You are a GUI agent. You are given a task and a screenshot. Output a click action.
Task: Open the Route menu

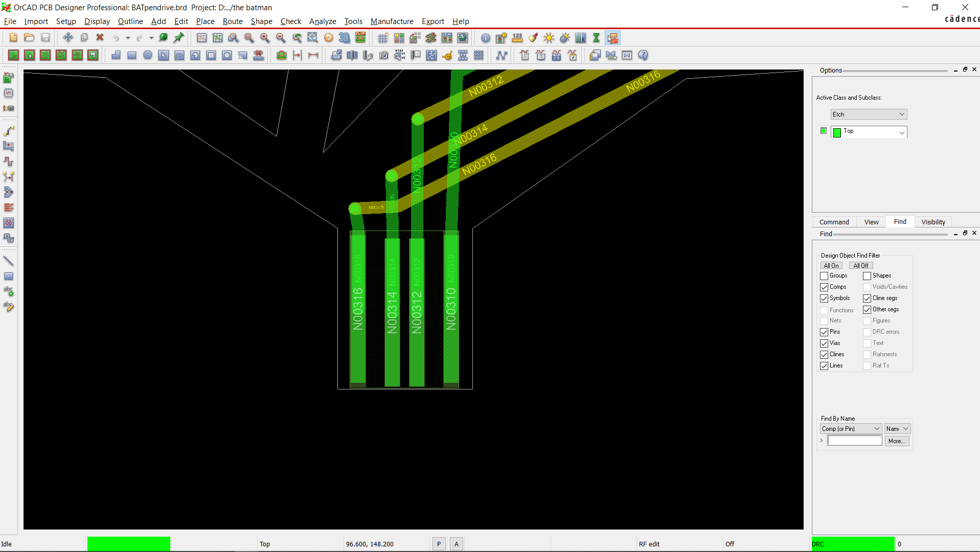233,21
